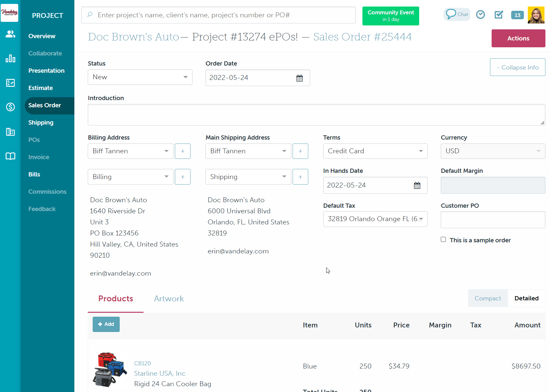
Task: Click the clock reminders icon
Action: click(480, 14)
